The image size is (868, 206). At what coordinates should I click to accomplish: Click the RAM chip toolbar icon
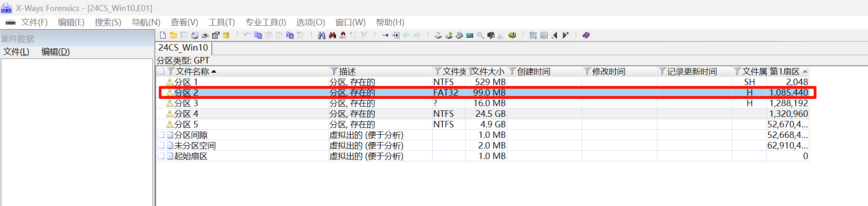[x=459, y=35]
